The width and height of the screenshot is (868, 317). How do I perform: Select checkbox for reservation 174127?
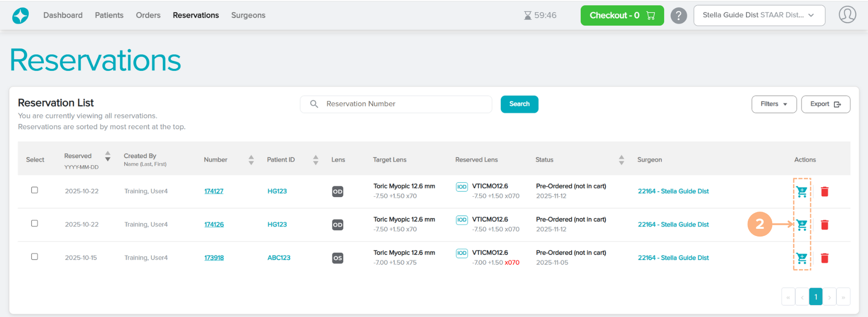(x=34, y=190)
